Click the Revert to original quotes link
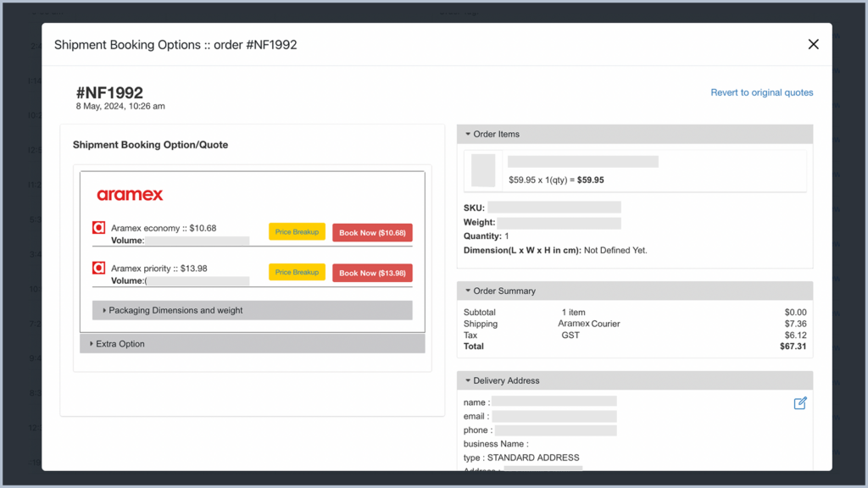This screenshot has width=868, height=488. pyautogui.click(x=761, y=92)
